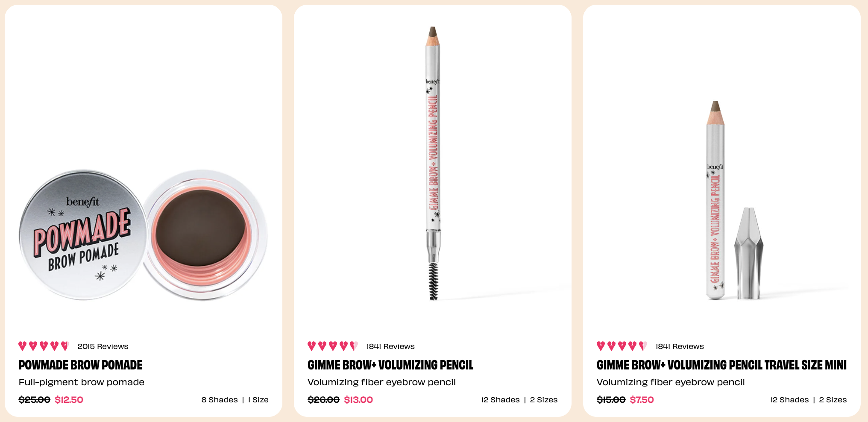The width and height of the screenshot is (868, 422).
Task: View 1841 Reviews for Travel Size Mini
Action: (680, 346)
